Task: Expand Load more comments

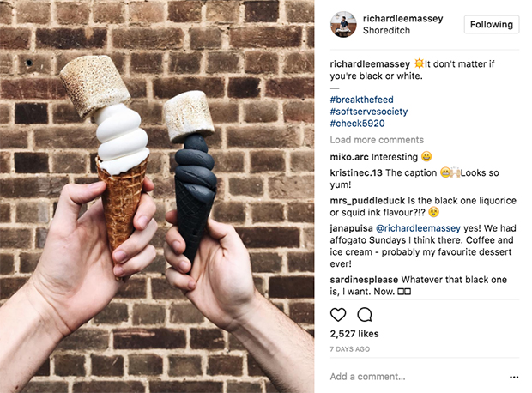Action: (x=377, y=140)
